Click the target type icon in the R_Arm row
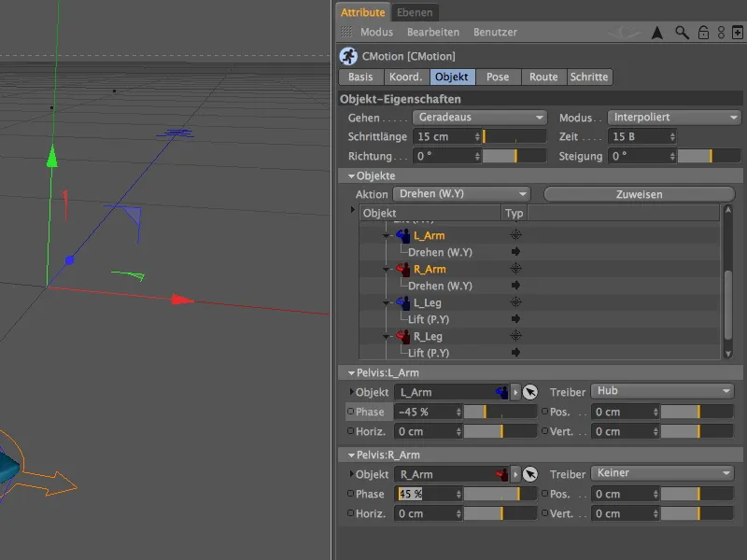747x560 pixels. tap(515, 269)
